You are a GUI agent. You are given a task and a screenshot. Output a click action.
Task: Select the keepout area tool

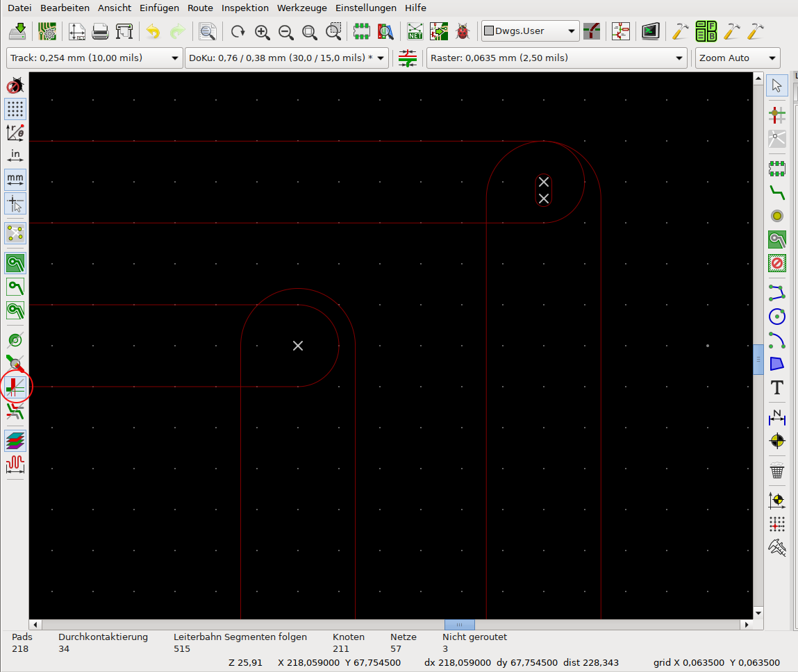tap(777, 264)
